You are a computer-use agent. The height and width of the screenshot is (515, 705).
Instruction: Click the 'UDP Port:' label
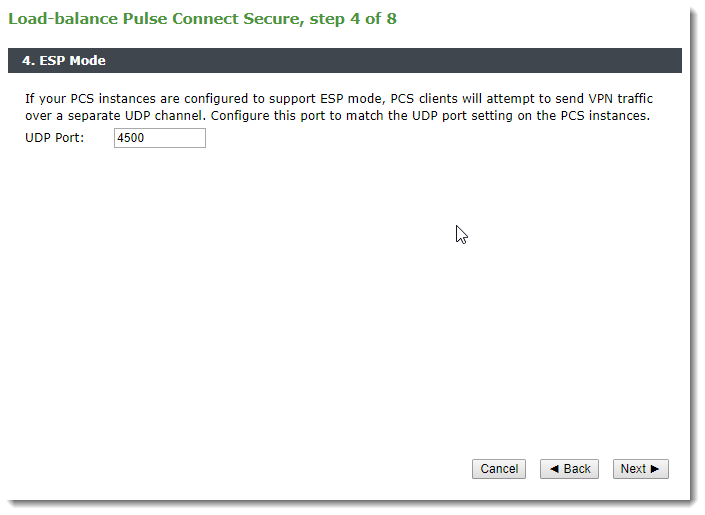point(54,137)
